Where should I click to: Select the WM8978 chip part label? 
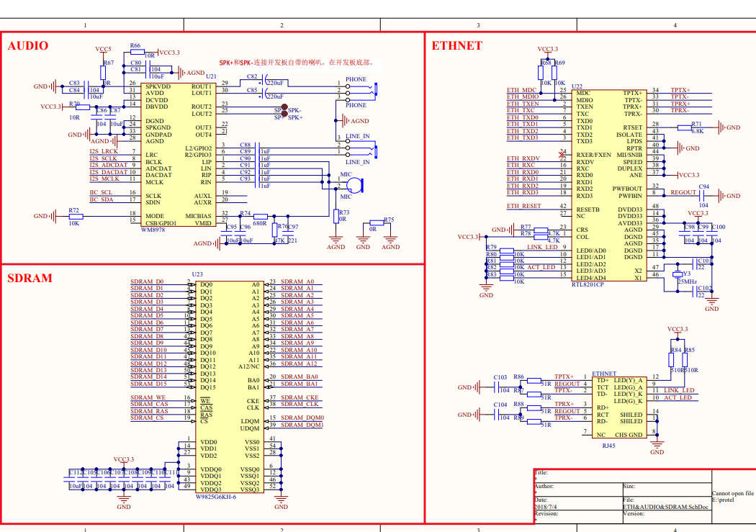click(153, 230)
